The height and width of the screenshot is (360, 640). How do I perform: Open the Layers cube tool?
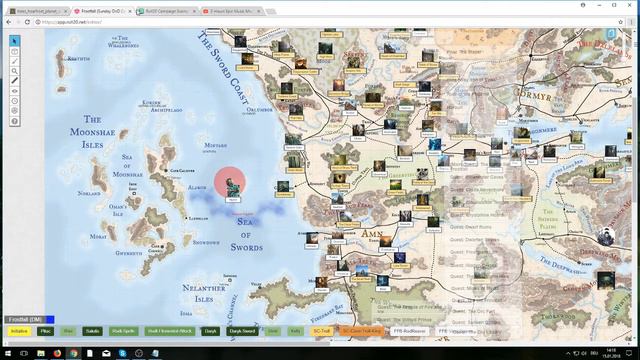[14, 51]
